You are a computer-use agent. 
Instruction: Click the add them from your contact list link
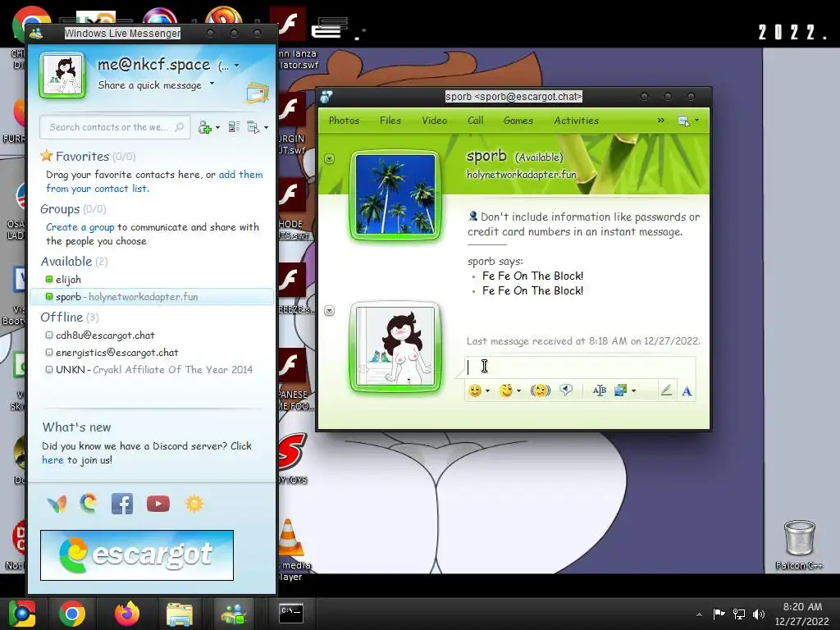click(x=154, y=181)
